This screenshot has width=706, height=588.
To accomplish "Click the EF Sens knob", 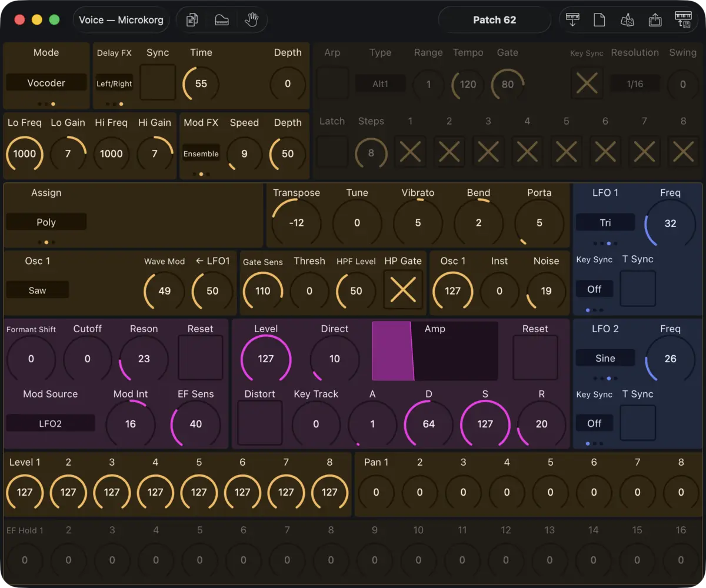I will [196, 423].
